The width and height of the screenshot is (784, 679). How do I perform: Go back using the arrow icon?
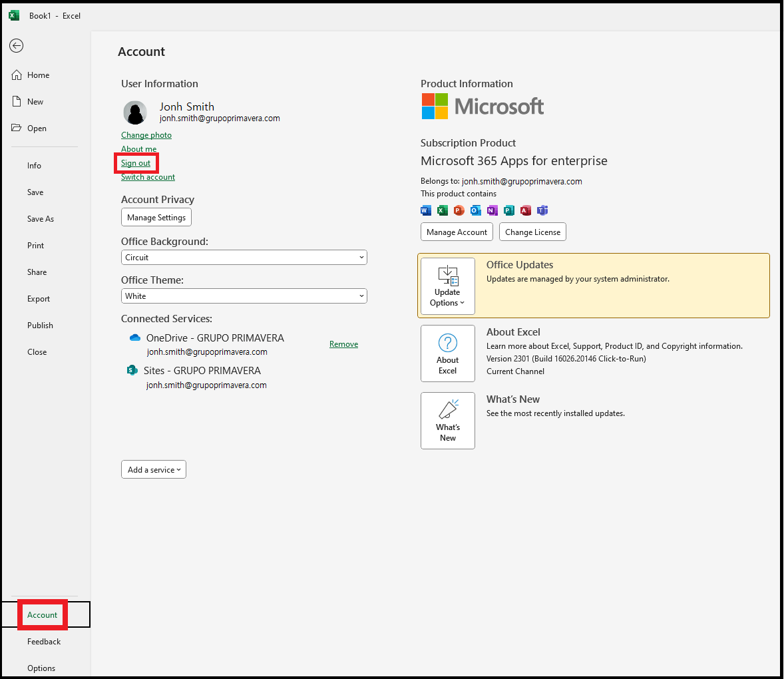[17, 45]
